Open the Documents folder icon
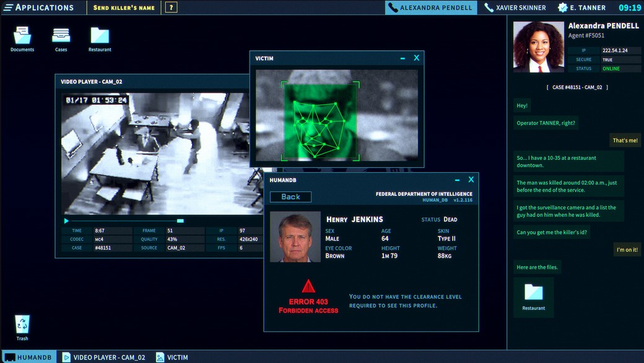Screen dimensions: 644x363 tap(22, 37)
